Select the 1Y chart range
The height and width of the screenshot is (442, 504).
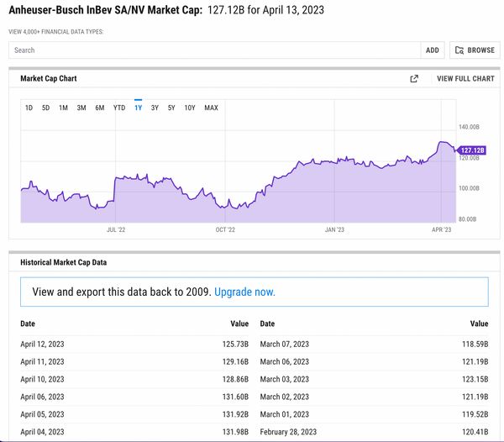[139, 108]
